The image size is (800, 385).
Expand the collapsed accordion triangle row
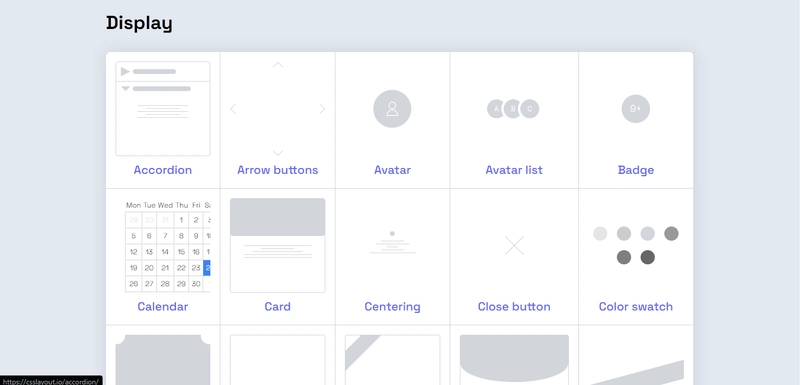pos(163,71)
